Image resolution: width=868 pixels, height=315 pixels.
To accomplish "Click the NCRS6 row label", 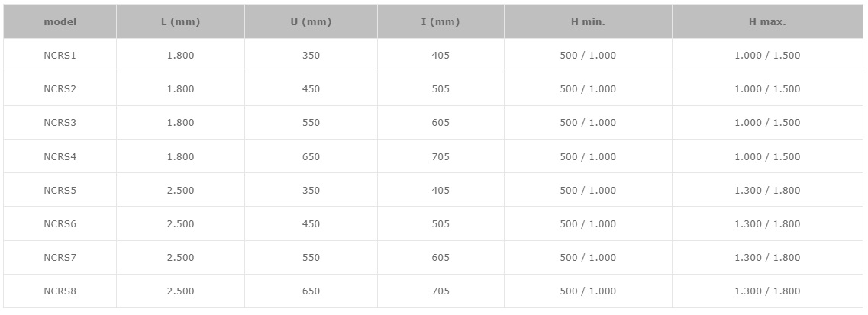I will tap(60, 223).
